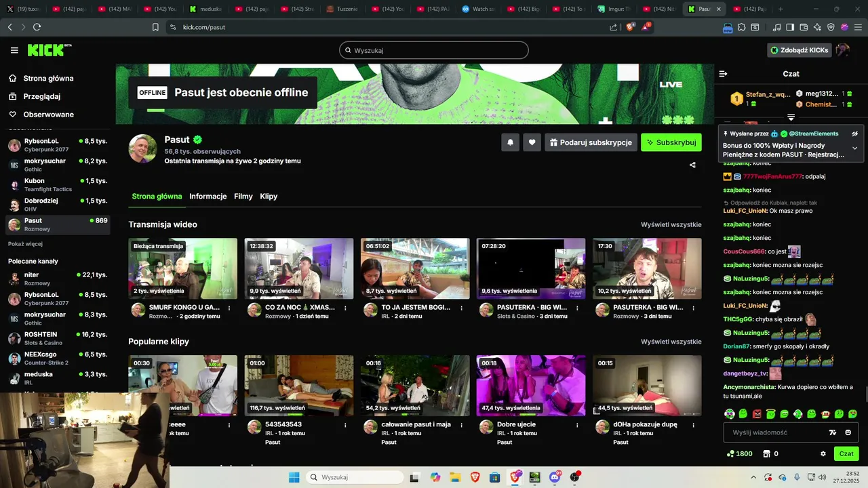Open the 7TV emotes icon
The height and width of the screenshot is (488, 868).
coord(833,432)
